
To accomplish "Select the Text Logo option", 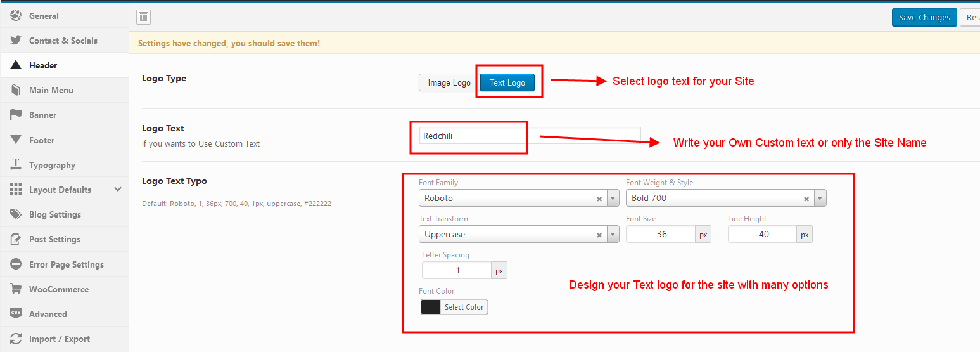I will point(507,82).
